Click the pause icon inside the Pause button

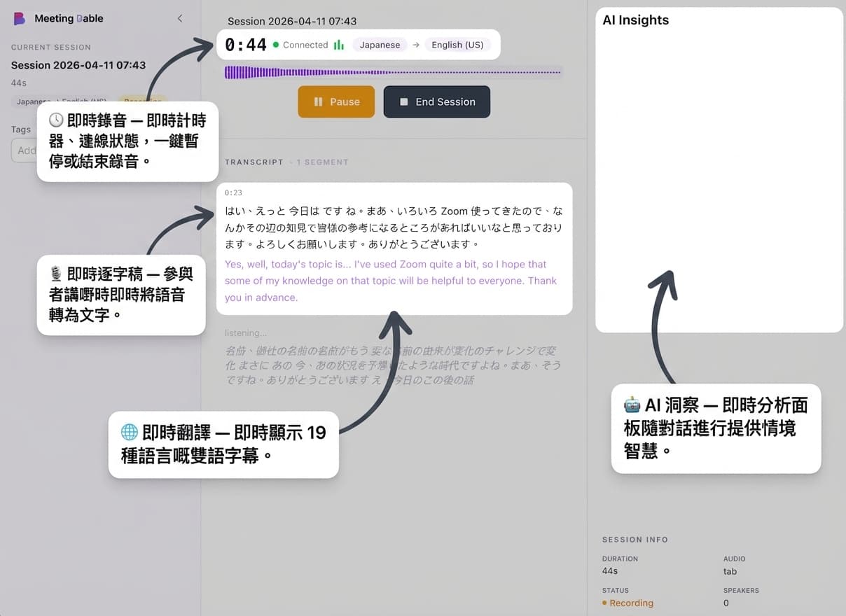pyautogui.click(x=318, y=101)
